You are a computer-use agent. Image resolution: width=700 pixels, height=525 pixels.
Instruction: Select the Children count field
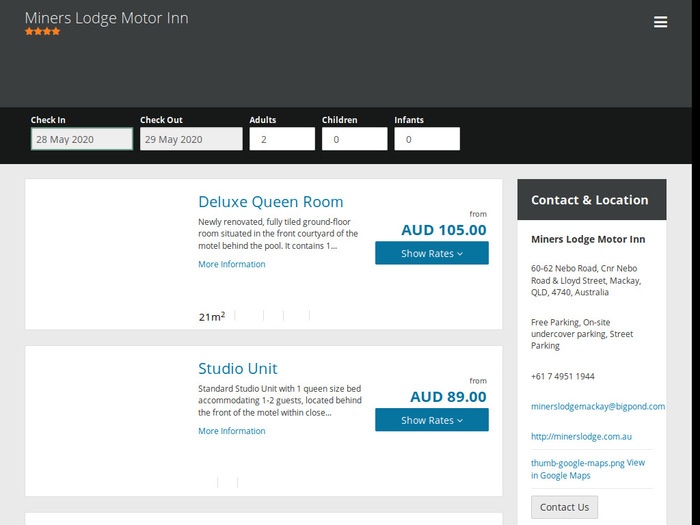[x=354, y=139]
